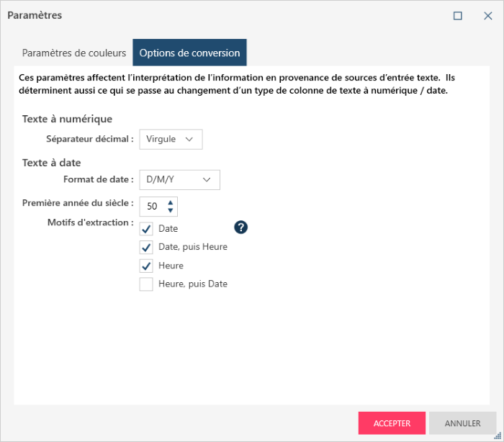Click the "Heure, puis Date" label text
Screen dimensions: 504x442
(x=193, y=284)
